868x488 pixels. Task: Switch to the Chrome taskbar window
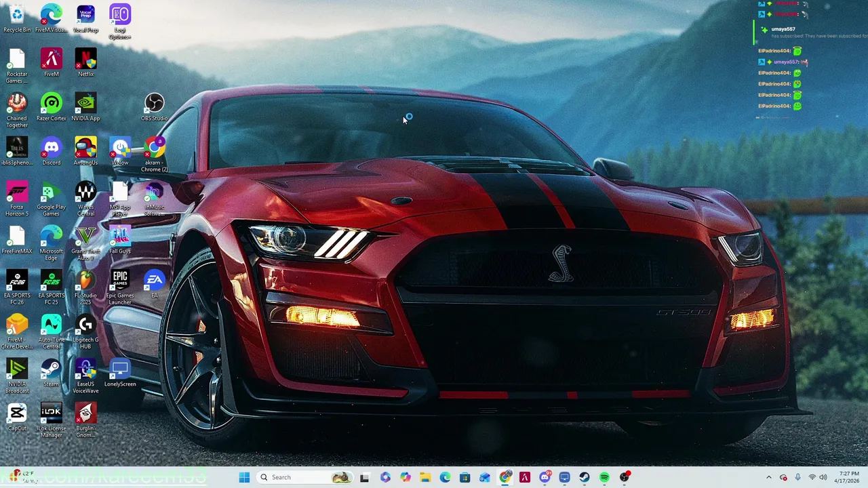pyautogui.click(x=505, y=477)
